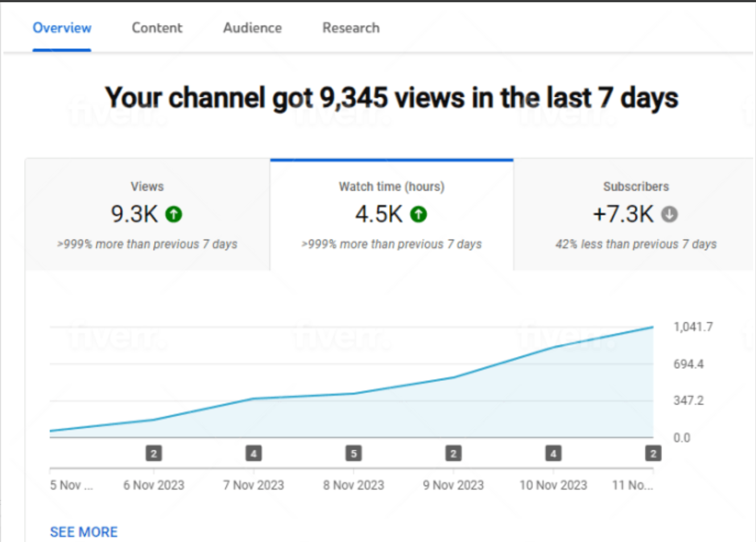The height and width of the screenshot is (542, 756).
Task: Open the Audience tab
Action: pyautogui.click(x=252, y=28)
